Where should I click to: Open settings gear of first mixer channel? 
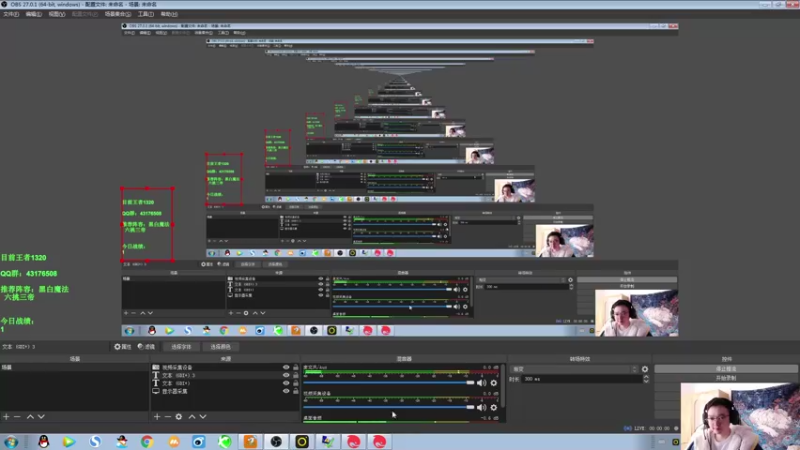pos(493,383)
